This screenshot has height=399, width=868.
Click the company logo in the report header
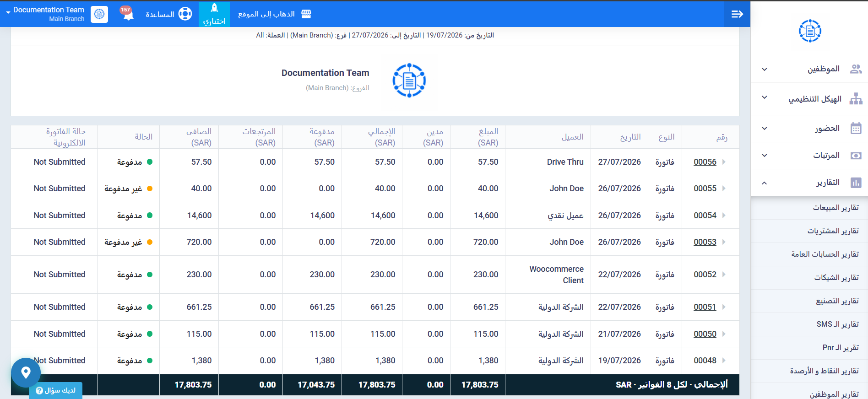409,81
